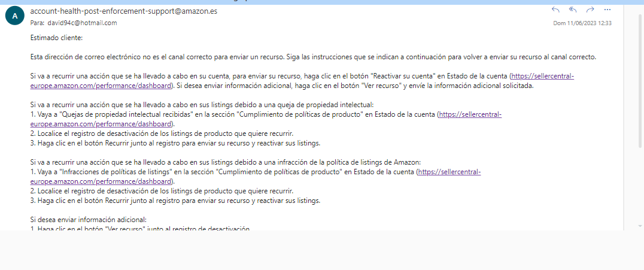Click the "Para:" recipient label

point(37,23)
